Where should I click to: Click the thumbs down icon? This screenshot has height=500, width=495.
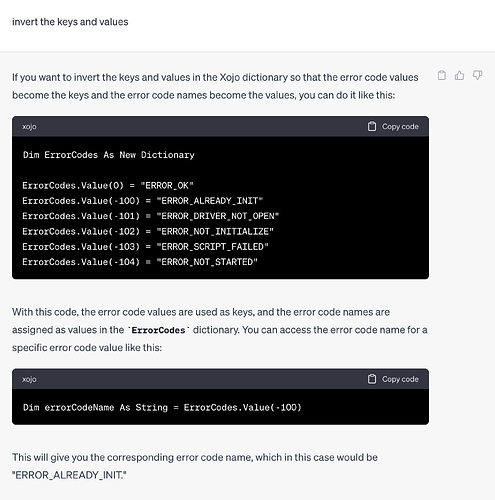click(x=477, y=76)
